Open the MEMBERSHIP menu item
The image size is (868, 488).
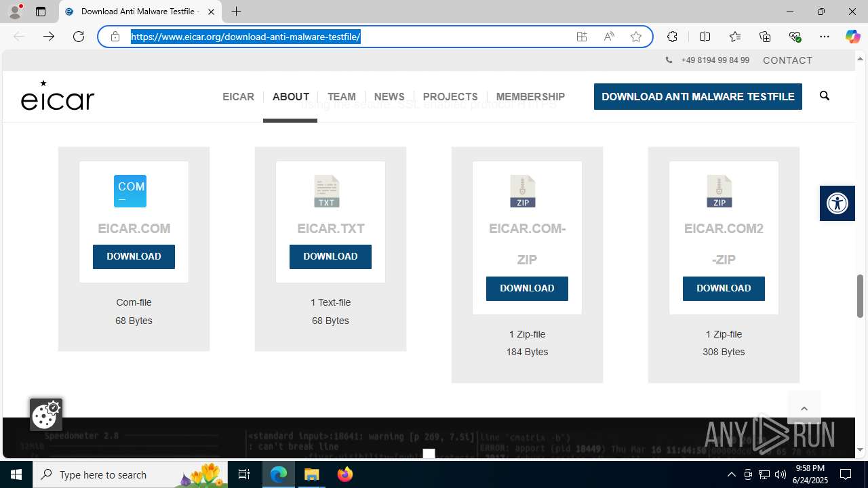pos(530,96)
